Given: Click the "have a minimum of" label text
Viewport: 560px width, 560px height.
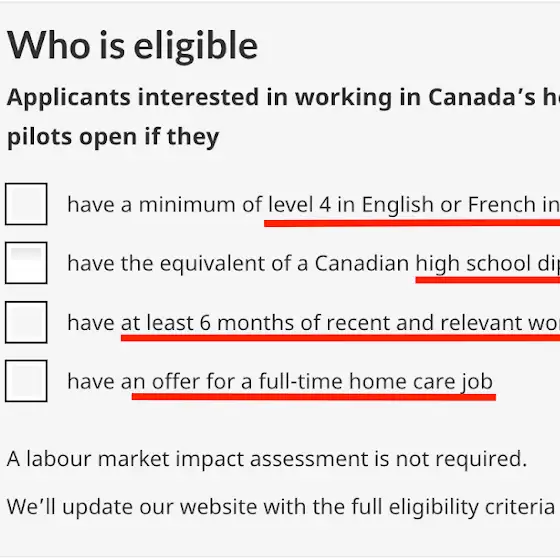Looking at the screenshot, I should 165,205.
